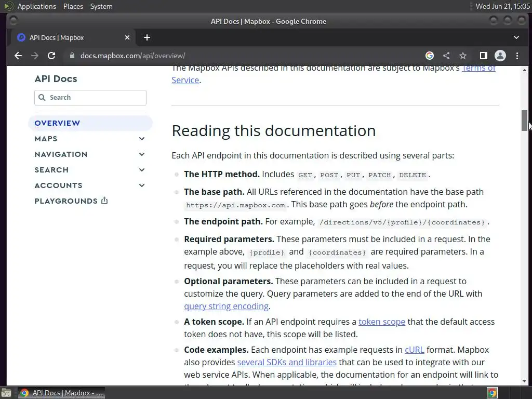Open Google account icon in address bar

430,56
